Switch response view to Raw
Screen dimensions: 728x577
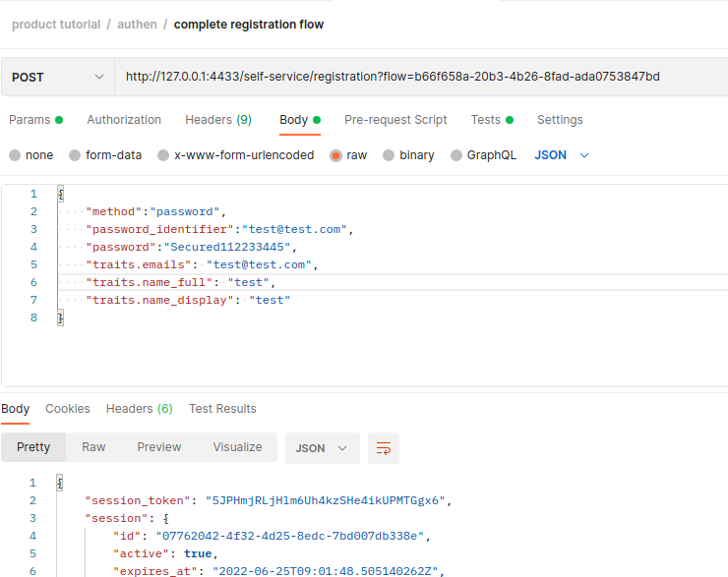tap(93, 447)
